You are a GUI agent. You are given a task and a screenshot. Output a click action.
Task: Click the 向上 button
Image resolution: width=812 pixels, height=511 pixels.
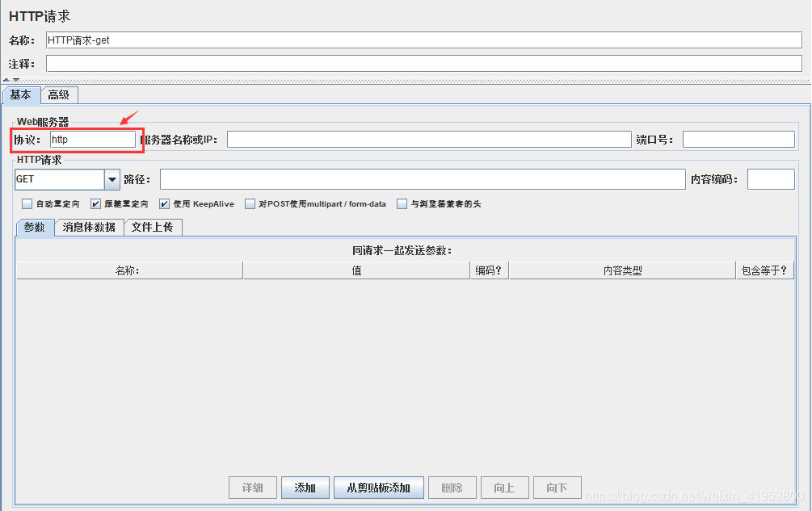point(504,488)
